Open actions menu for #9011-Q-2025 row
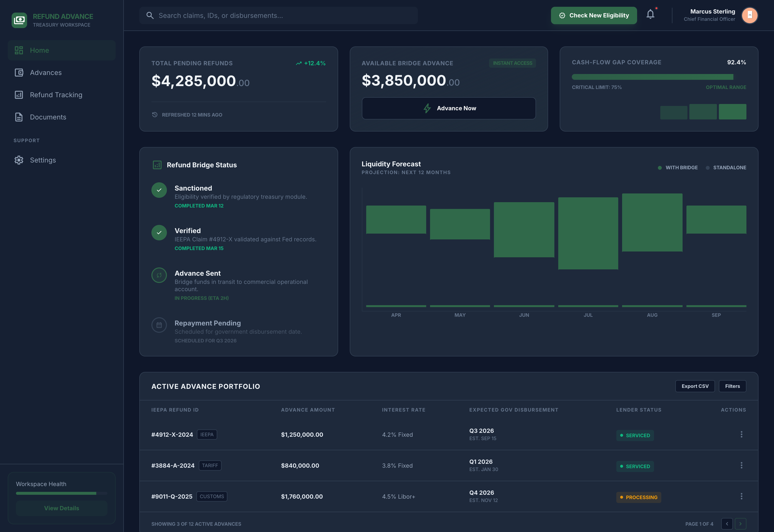 pos(741,496)
